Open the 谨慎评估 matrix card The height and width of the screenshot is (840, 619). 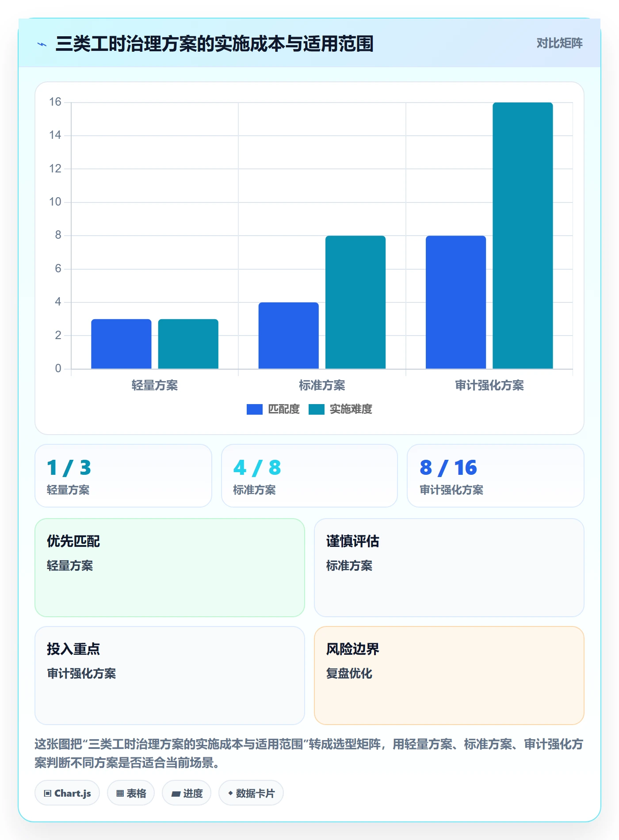pos(449,568)
